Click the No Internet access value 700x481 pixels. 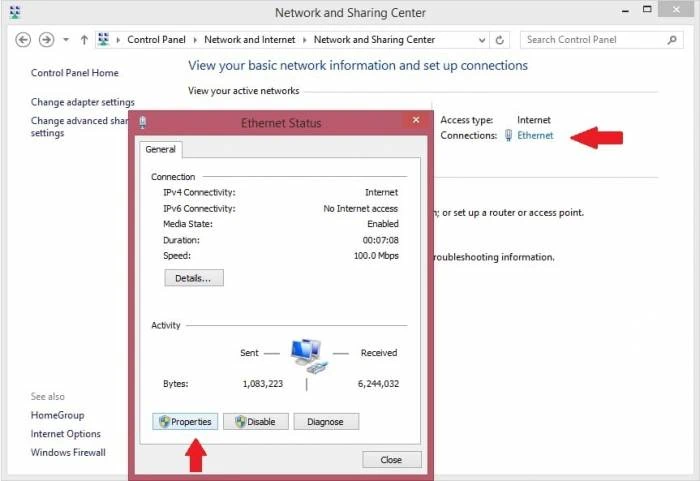(360, 209)
